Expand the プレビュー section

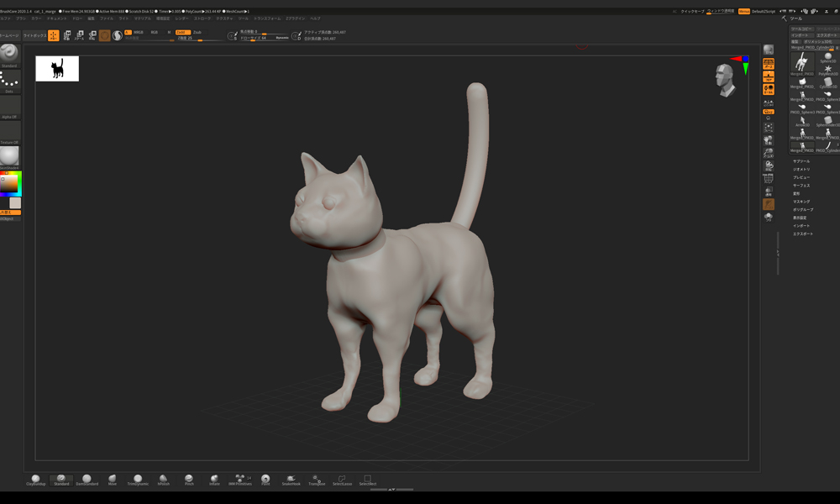[x=801, y=177]
